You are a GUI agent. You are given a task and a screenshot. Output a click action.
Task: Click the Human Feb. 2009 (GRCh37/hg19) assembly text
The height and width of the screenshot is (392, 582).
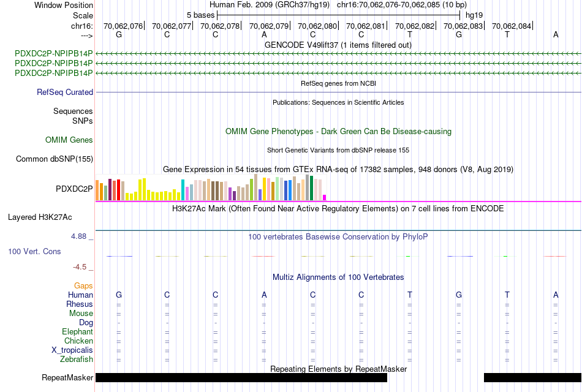[270, 5]
